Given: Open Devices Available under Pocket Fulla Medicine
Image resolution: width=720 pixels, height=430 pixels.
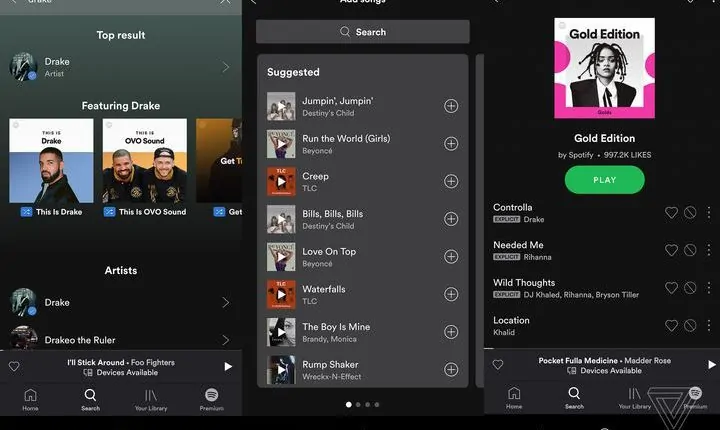Looking at the screenshot, I should click(x=603, y=371).
